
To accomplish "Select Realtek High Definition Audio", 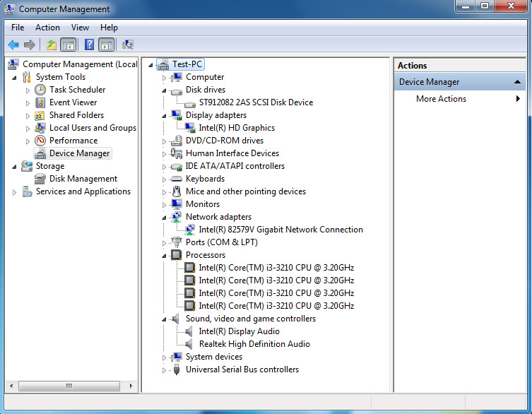I will (x=254, y=344).
